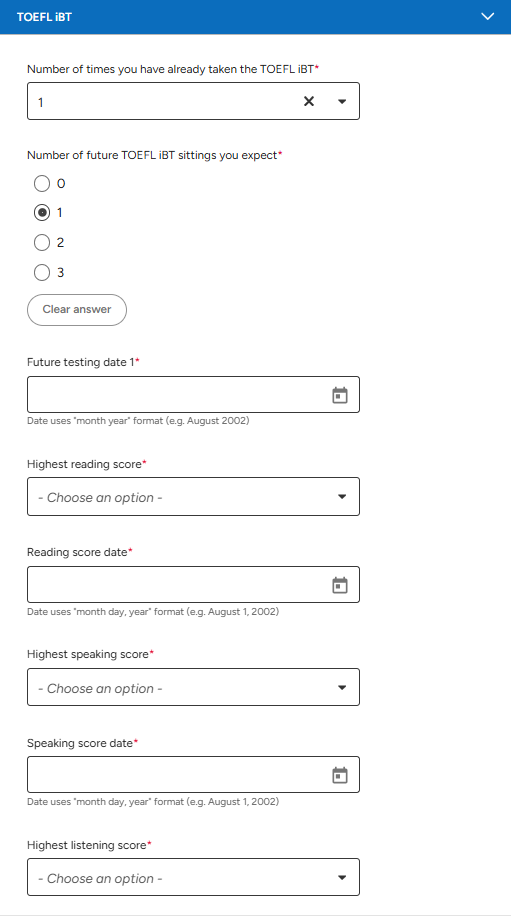Image resolution: width=511 pixels, height=916 pixels.
Task: Open calendar icon for Reading score date
Action: click(x=340, y=585)
